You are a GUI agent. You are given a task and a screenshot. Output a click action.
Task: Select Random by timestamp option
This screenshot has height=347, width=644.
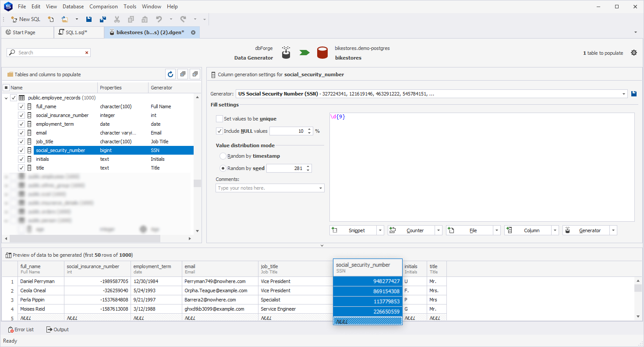pos(223,156)
